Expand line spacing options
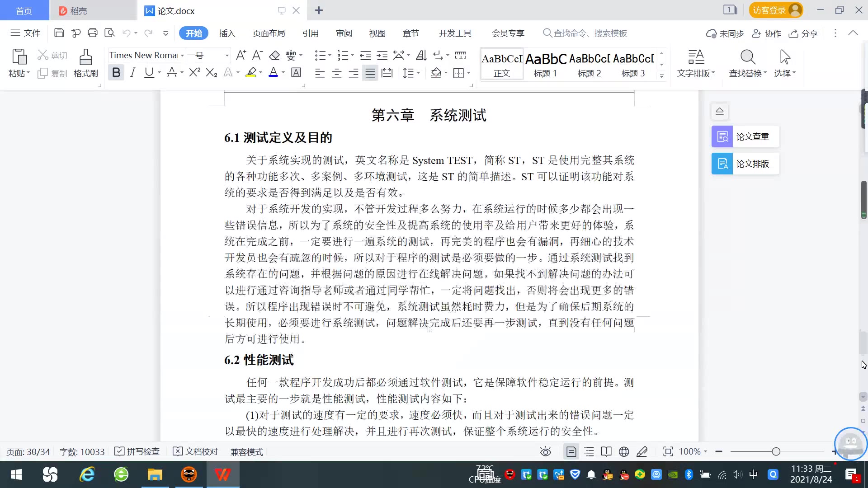Viewport: 868px width, 488px height. [x=419, y=73]
